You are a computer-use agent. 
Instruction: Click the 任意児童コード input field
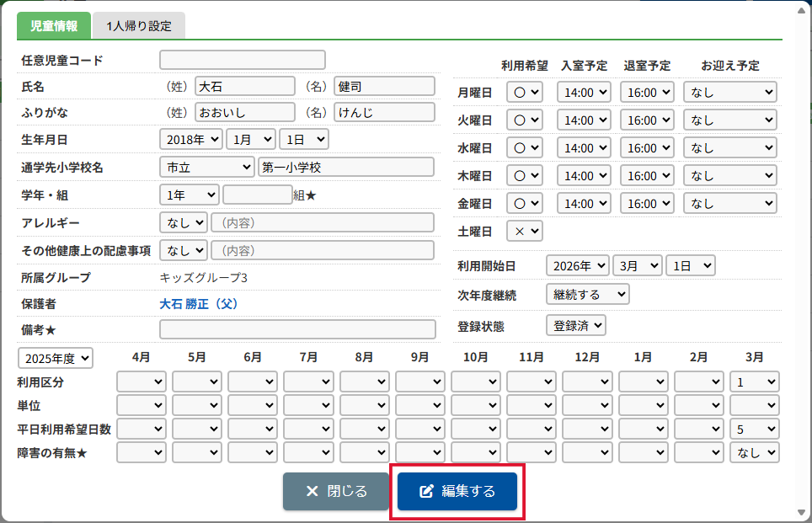[x=243, y=60]
